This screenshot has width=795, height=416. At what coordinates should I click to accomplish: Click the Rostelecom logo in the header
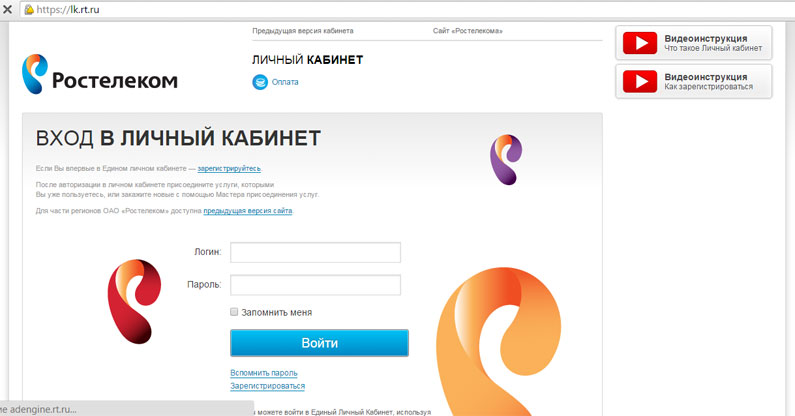click(x=99, y=75)
